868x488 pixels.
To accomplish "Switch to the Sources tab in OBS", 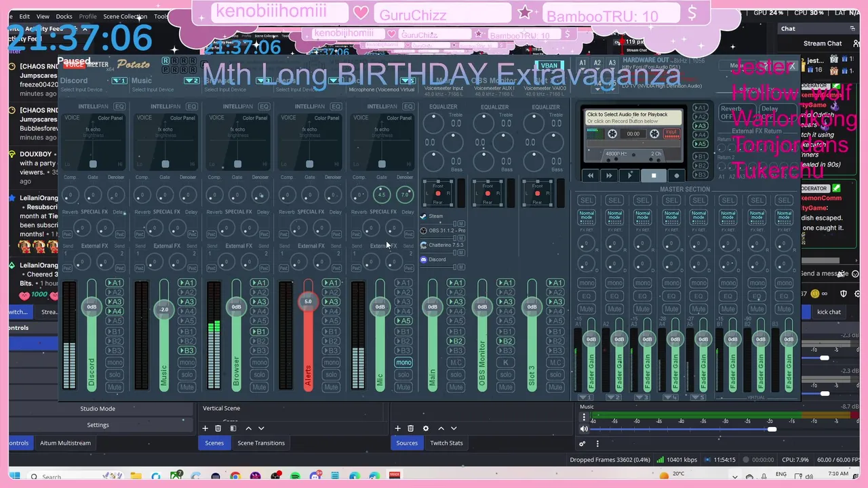I will click(407, 443).
